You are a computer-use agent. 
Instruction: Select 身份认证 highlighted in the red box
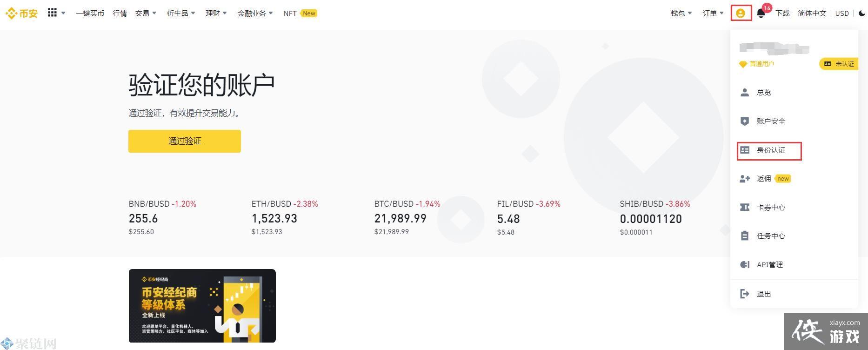point(770,150)
